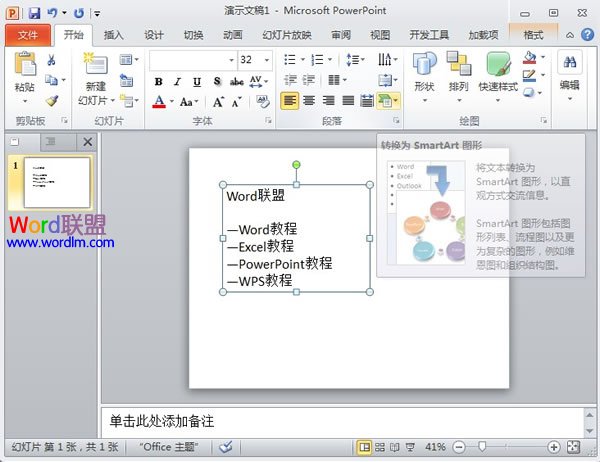Click Zoom Out minus button
This screenshot has width=600, height=462.
tap(459, 447)
